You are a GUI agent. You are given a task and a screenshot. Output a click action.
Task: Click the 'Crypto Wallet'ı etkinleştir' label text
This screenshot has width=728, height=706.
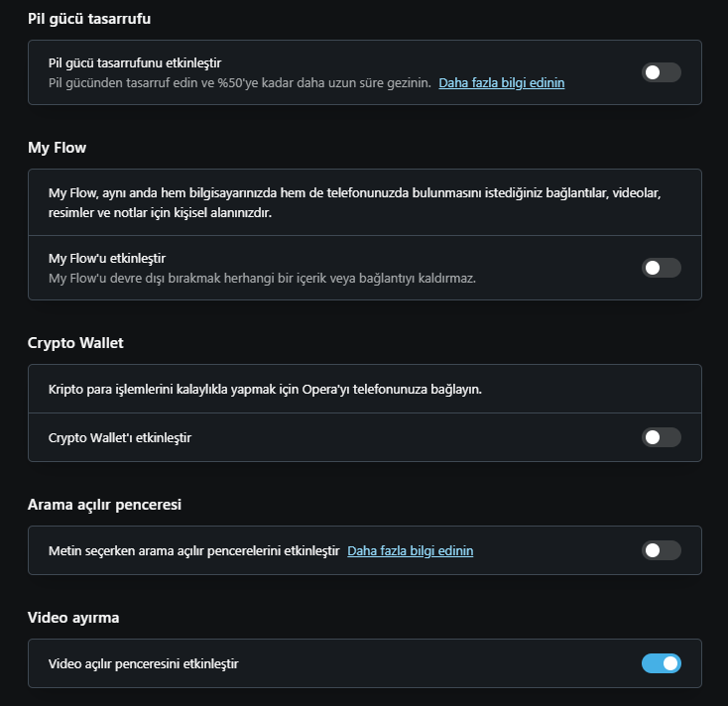pyautogui.click(x=119, y=437)
